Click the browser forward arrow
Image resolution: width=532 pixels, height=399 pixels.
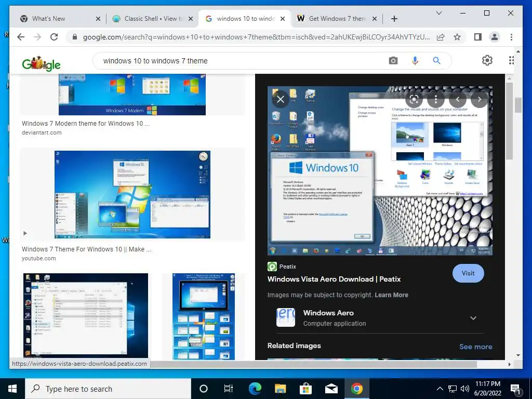point(37,37)
